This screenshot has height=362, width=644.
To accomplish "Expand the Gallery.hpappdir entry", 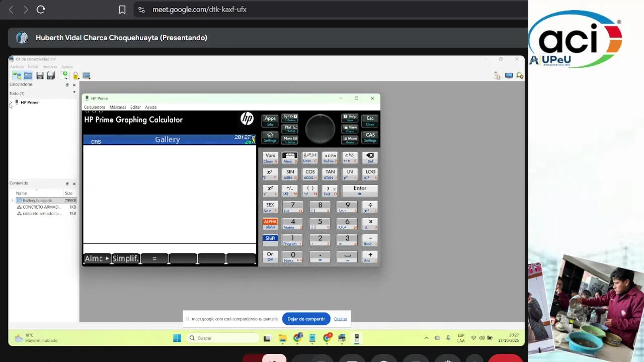I will 13,200.
